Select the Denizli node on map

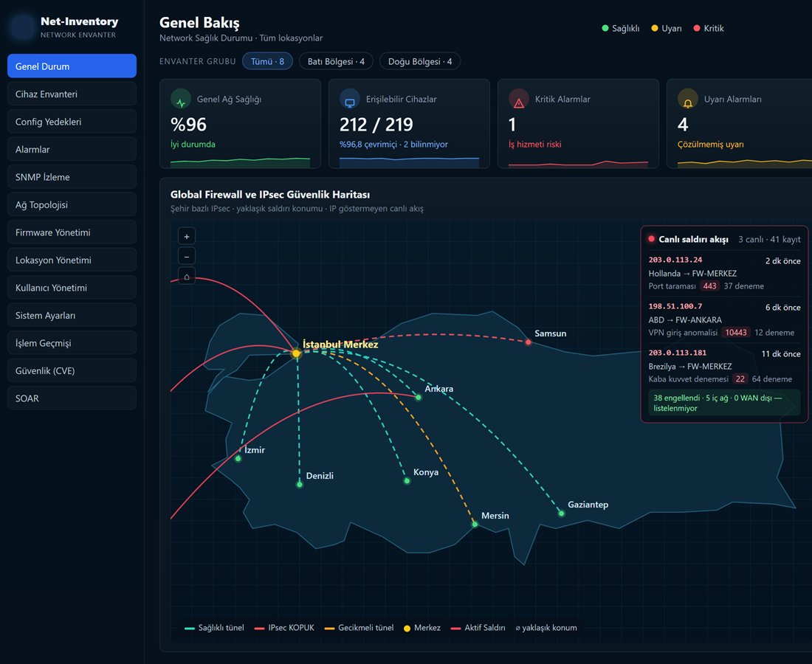(x=299, y=485)
